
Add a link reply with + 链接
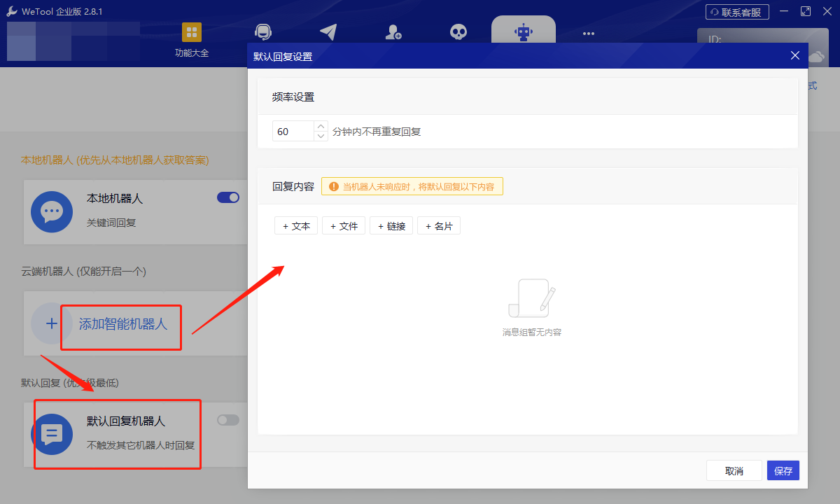click(391, 225)
